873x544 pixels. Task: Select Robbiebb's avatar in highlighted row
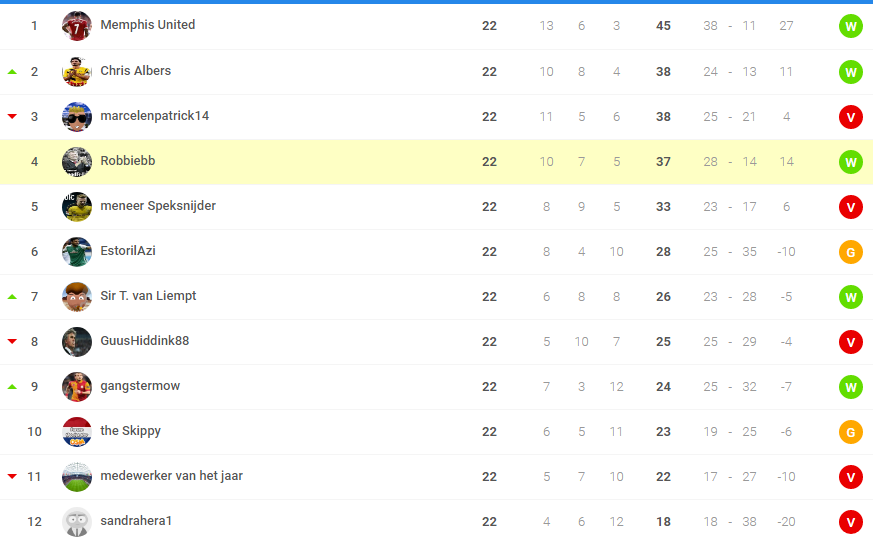(x=77, y=161)
